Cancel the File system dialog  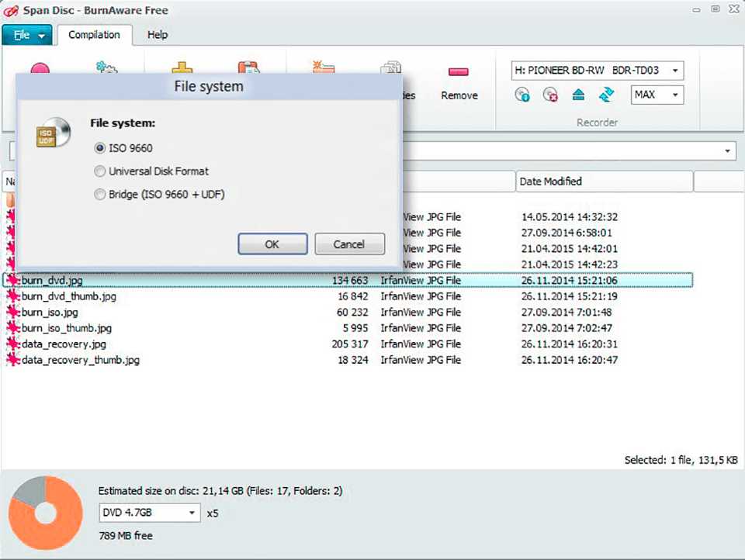(350, 244)
